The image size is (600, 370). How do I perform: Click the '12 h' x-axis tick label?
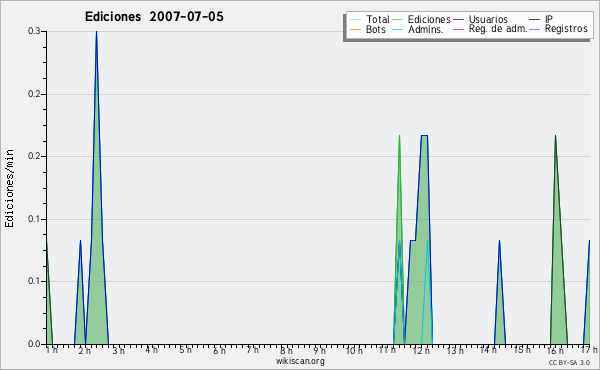click(421, 351)
